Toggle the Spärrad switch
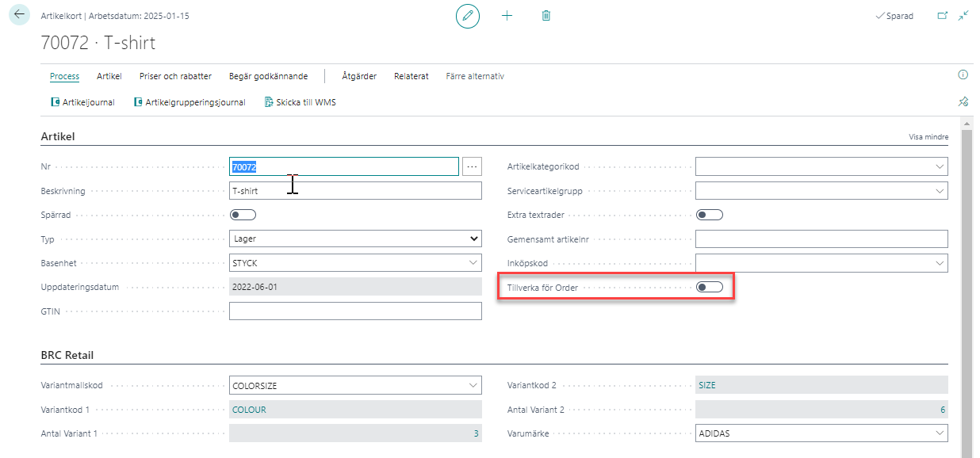Screen dimensions: 980x458 tap(243, 215)
